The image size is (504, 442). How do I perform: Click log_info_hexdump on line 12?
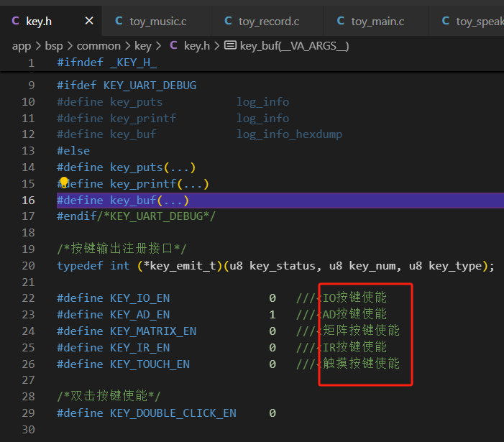pos(289,134)
